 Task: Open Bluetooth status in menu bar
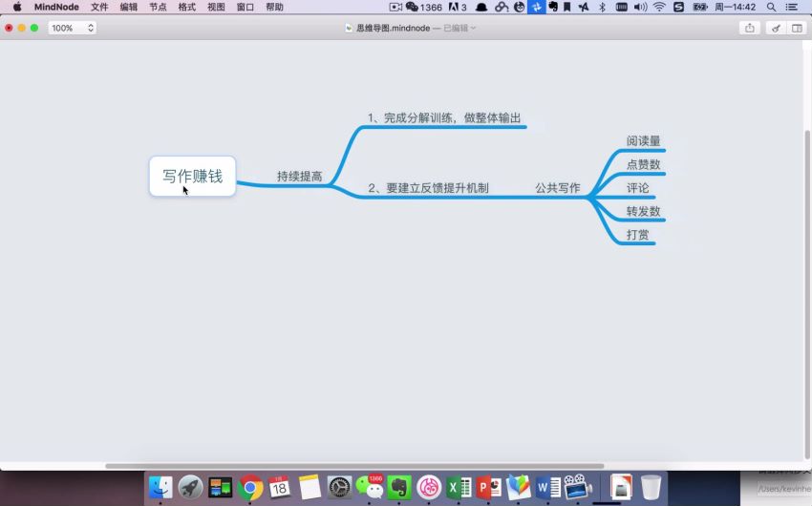click(x=602, y=7)
